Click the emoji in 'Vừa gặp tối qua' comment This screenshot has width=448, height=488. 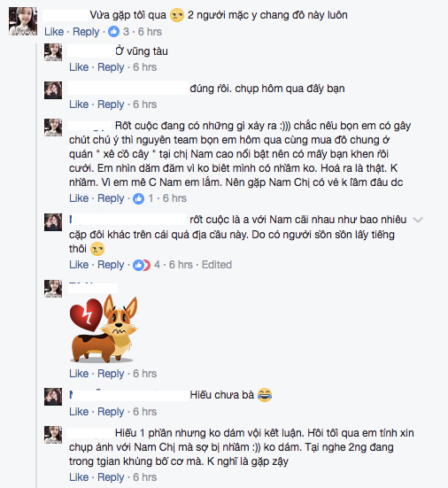(177, 15)
